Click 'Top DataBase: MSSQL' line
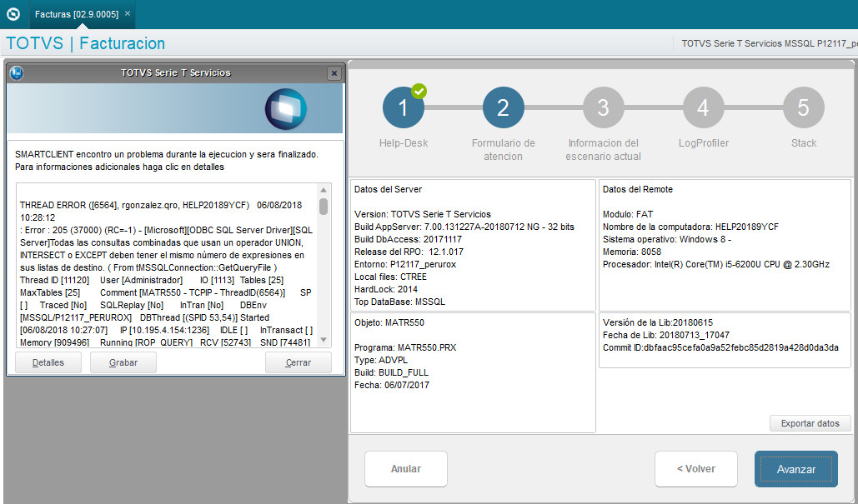The height and width of the screenshot is (504, 858). [x=399, y=302]
